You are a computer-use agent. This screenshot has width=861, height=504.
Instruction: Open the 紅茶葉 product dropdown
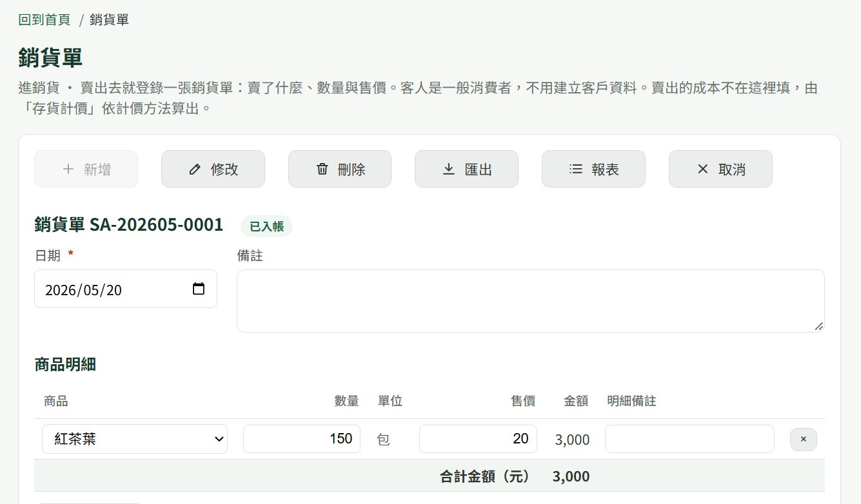[x=135, y=439]
